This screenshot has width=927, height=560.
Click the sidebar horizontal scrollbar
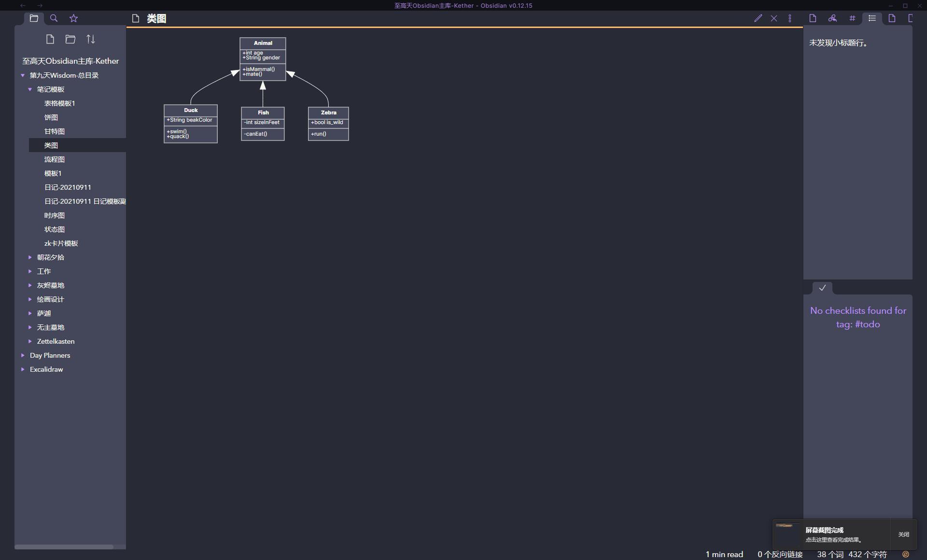(x=64, y=547)
